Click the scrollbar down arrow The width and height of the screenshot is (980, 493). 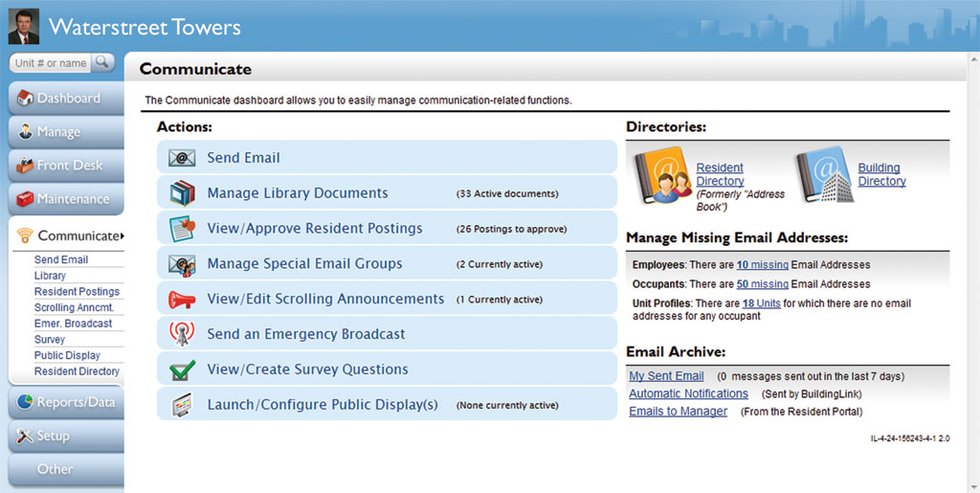pos(973,486)
